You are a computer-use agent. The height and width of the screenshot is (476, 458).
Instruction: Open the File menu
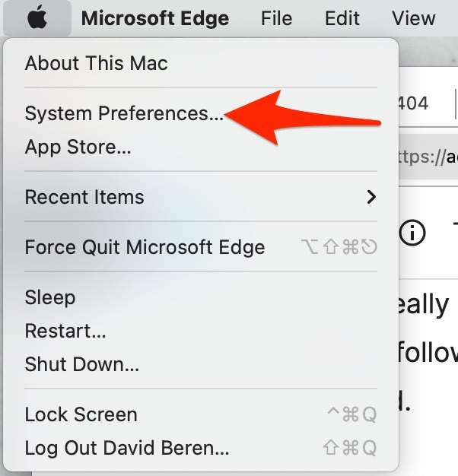coord(276,18)
